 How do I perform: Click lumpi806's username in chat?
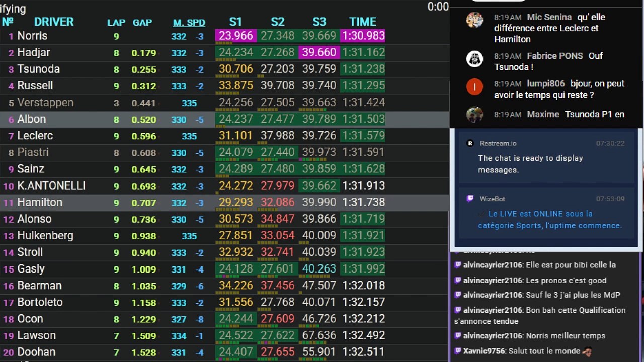pos(546,83)
